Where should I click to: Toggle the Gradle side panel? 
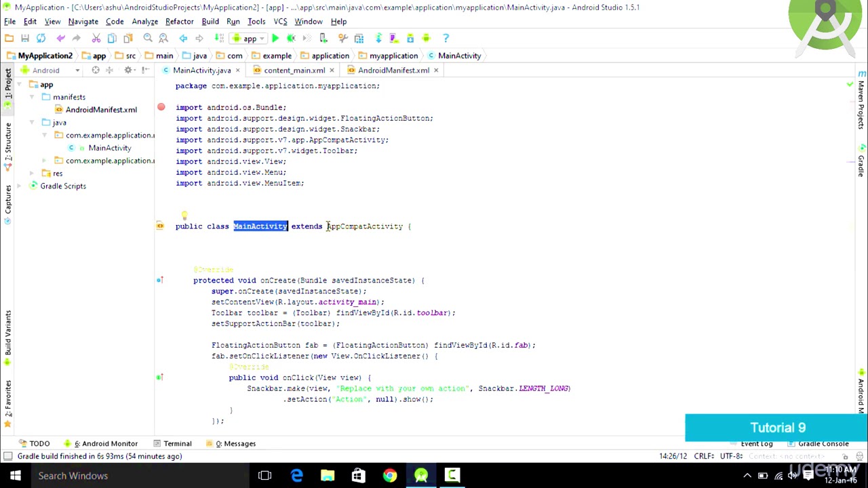coord(861,163)
